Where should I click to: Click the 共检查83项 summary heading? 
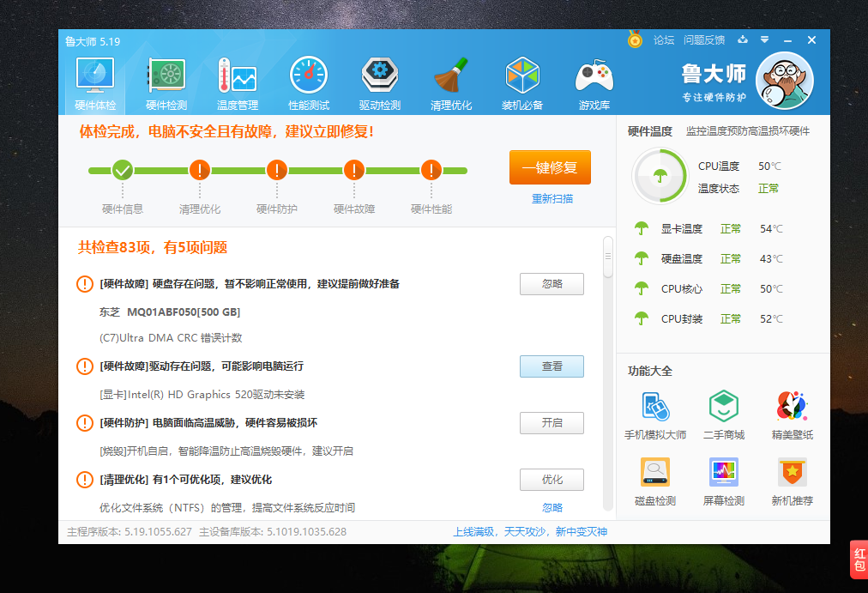[x=152, y=247]
